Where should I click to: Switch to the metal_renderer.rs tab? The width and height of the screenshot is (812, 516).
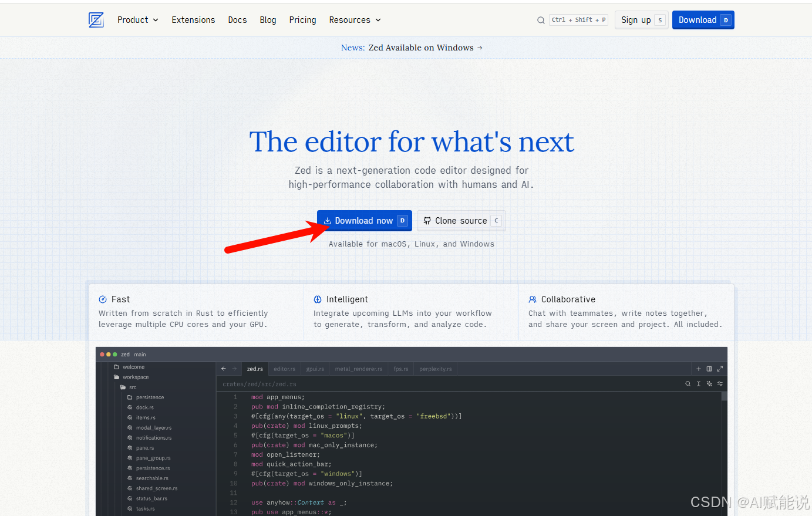pyautogui.click(x=359, y=369)
